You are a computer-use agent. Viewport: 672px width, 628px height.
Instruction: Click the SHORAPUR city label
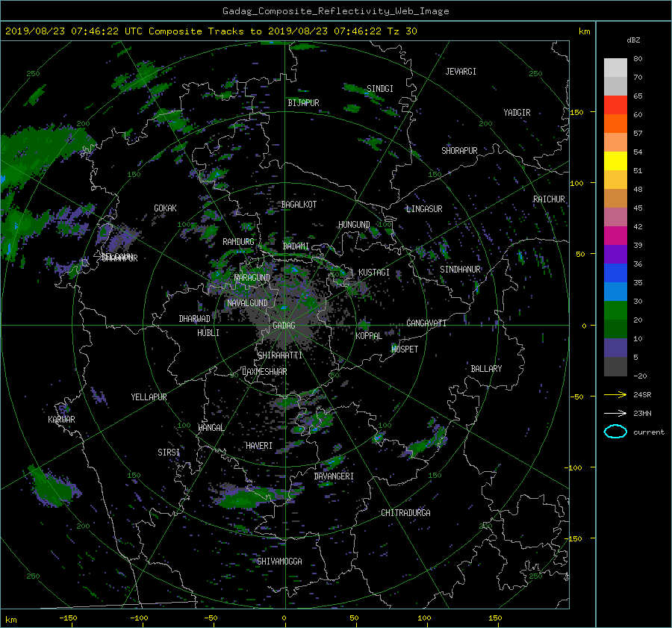[x=459, y=151]
